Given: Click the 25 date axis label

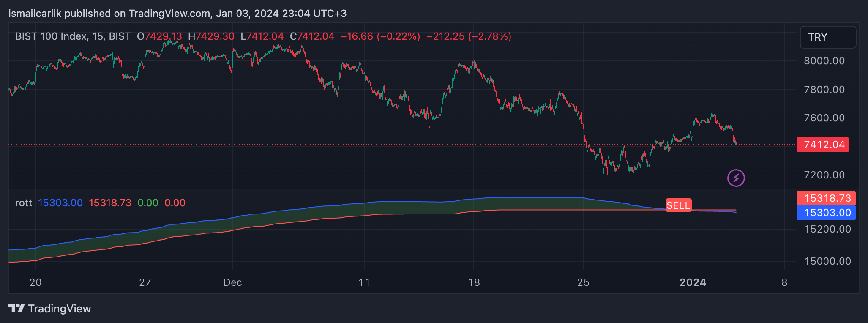Looking at the screenshot, I should (583, 282).
